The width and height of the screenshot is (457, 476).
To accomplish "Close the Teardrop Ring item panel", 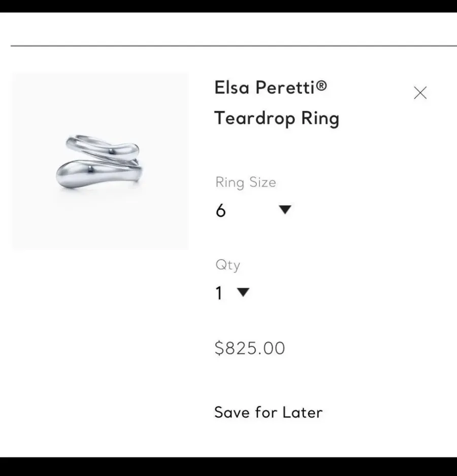I will tap(420, 93).
